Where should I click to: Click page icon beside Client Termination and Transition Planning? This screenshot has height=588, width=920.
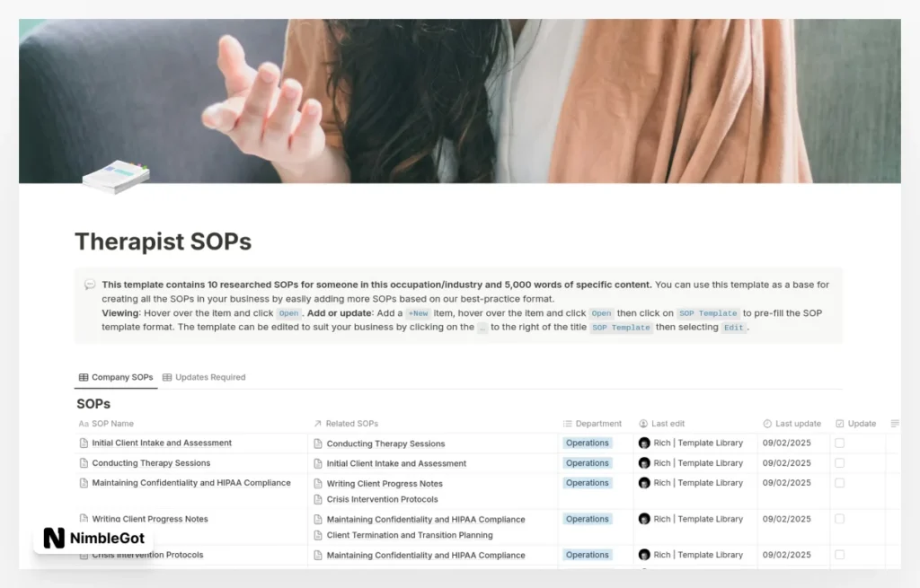coord(318,535)
